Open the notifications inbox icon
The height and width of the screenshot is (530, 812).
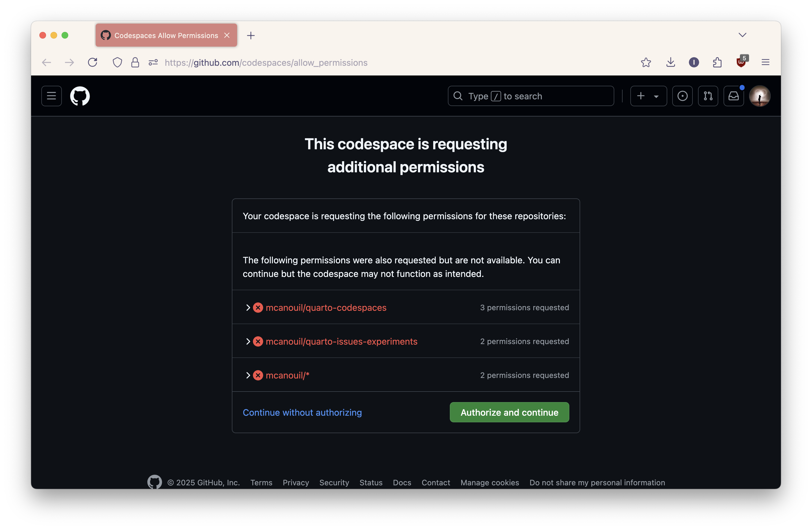click(x=734, y=96)
